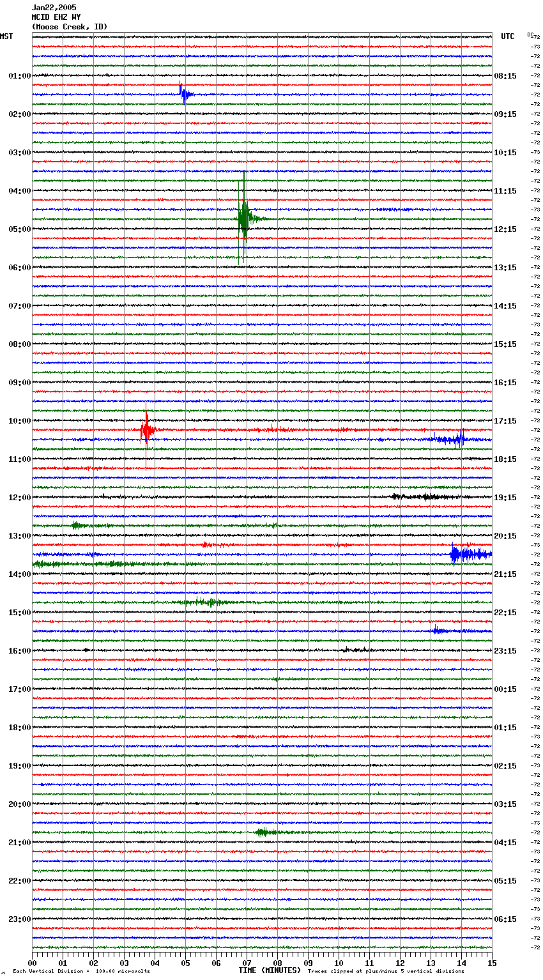Select the 01:00 MST hour label
The image size is (543, 980).
(19, 76)
